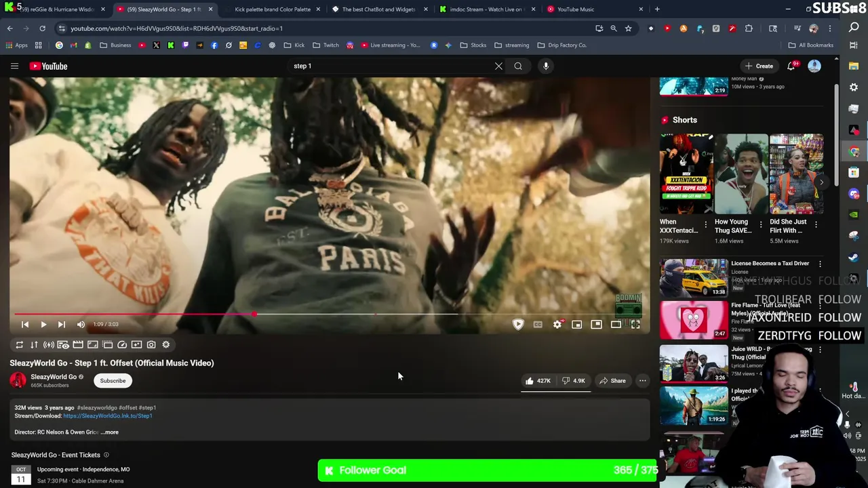868x488 pixels.
Task: Toggle the loop button below the player
Action: [x=19, y=345]
